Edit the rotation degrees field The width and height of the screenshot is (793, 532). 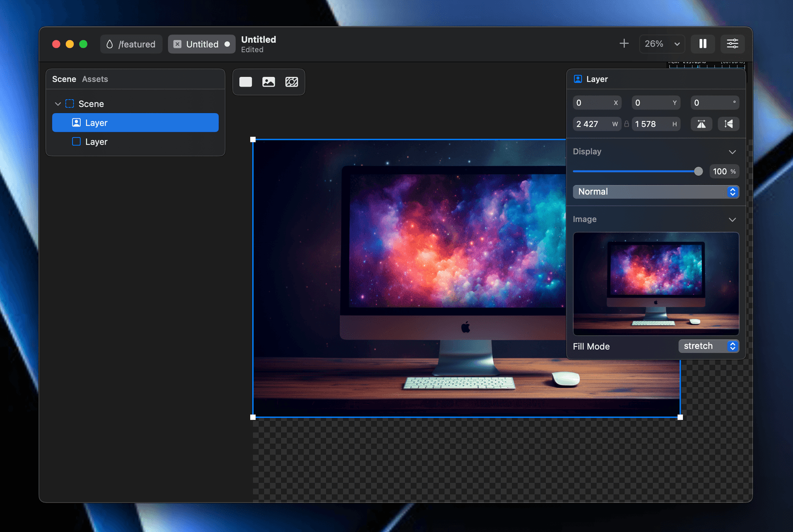pos(715,103)
